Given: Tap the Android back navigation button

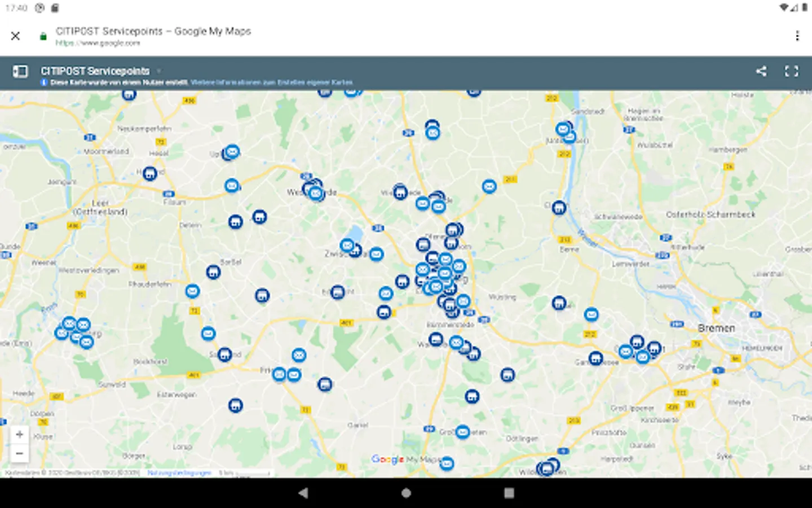Looking at the screenshot, I should pyautogui.click(x=303, y=493).
